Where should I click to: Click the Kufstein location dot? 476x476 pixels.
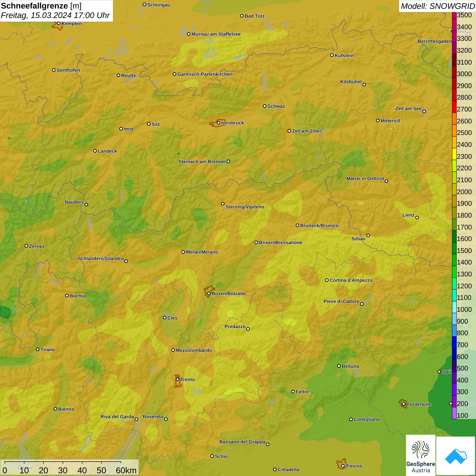click(332, 55)
